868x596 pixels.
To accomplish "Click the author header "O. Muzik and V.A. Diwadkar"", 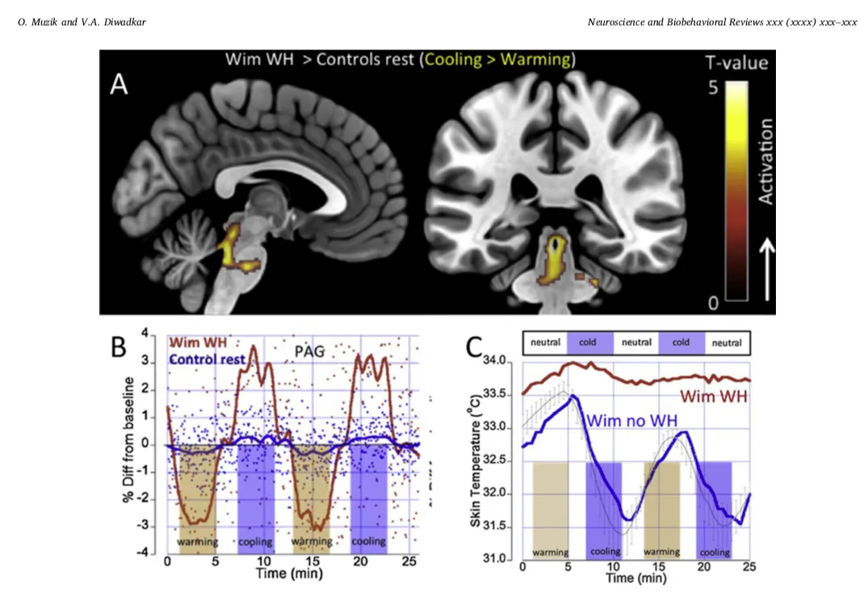I will pos(82,22).
